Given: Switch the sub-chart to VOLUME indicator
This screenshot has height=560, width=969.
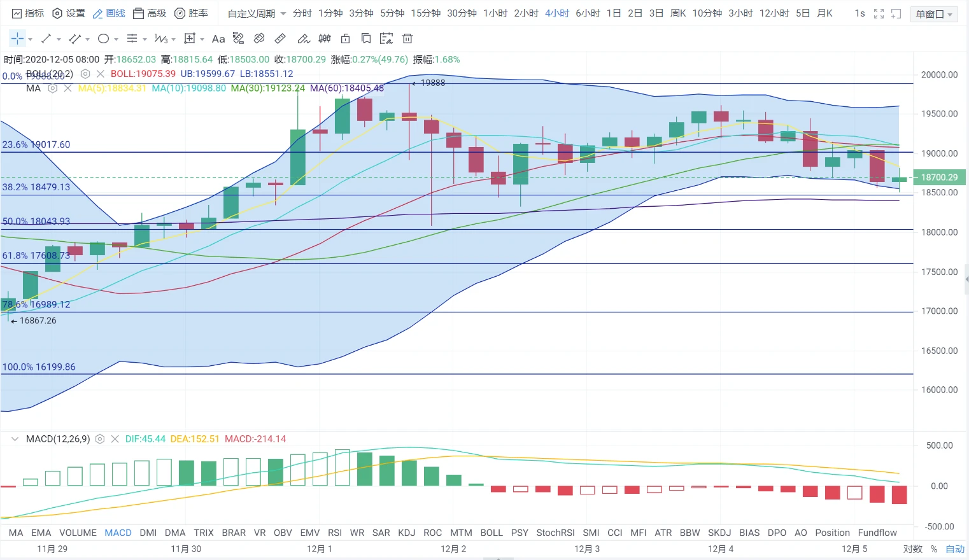Looking at the screenshot, I should click(x=78, y=533).
